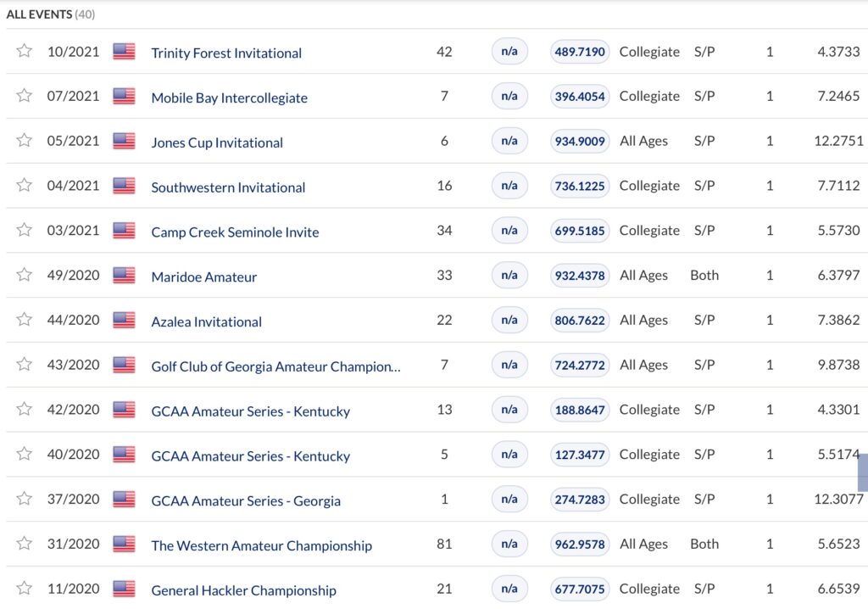Open The Western Amateur Championship event page
Viewport: 868px width, 609px height.
pyautogui.click(x=261, y=545)
